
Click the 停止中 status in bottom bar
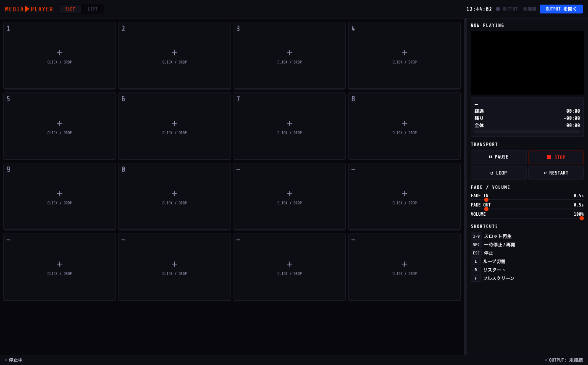[x=14, y=360]
